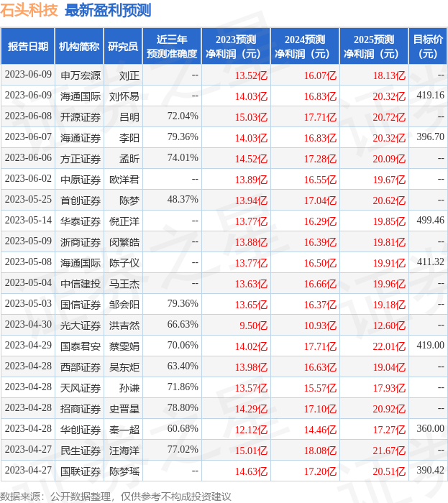448x503 pixels.
Task: Click target price 390.42
Action: point(430,471)
